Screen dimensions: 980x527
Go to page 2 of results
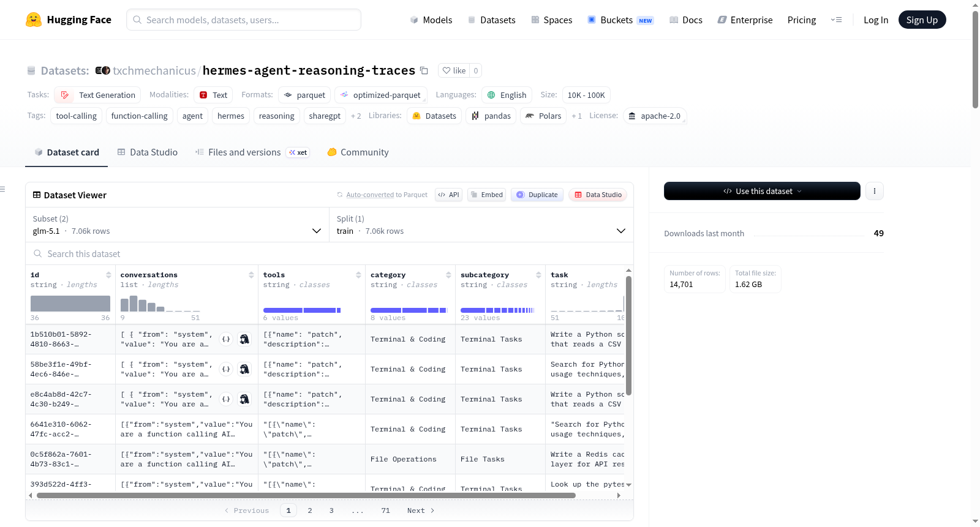310,510
